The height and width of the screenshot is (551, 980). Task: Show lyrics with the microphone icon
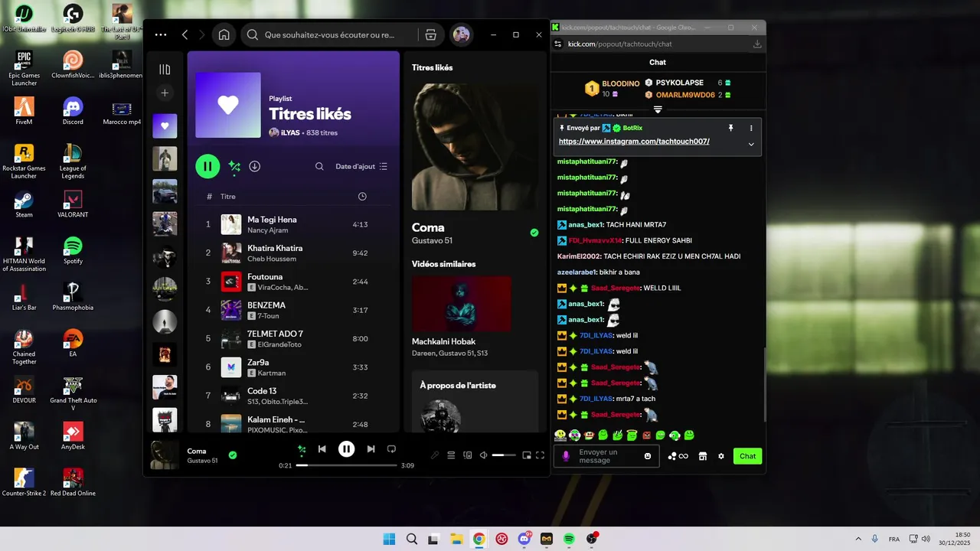pos(435,455)
